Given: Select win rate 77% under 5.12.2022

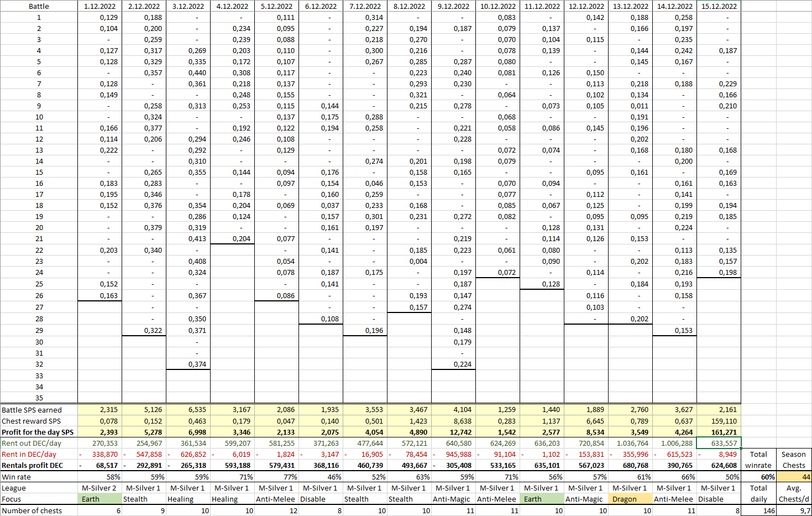Looking at the screenshot, I should [276, 477].
